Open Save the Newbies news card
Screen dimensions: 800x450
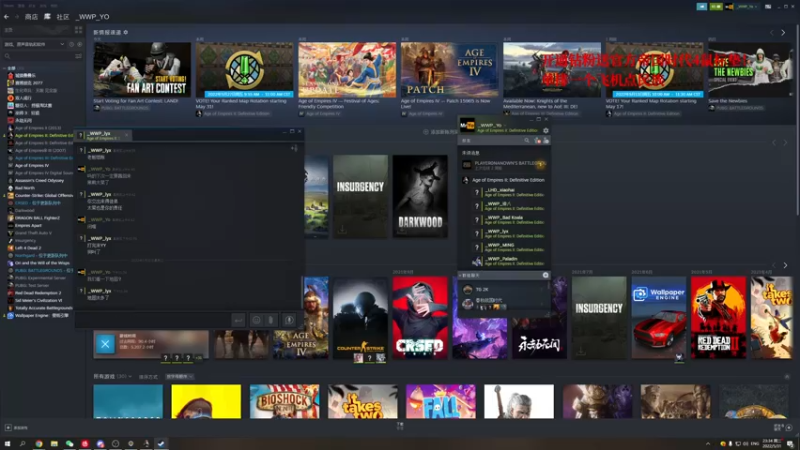point(751,69)
